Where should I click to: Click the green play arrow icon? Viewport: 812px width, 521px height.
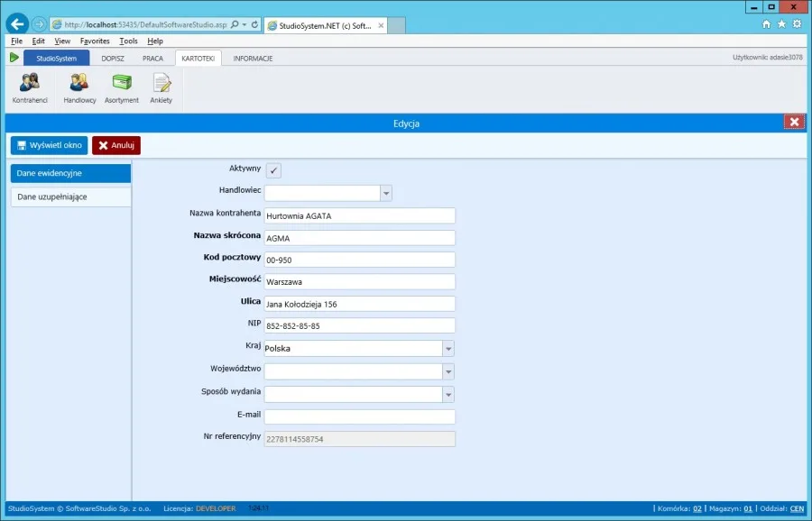[x=14, y=58]
